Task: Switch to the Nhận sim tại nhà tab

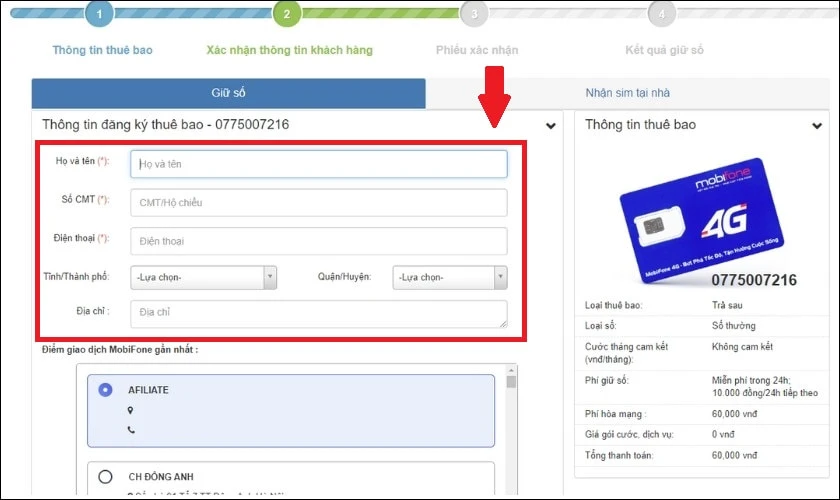Action: pyautogui.click(x=627, y=93)
